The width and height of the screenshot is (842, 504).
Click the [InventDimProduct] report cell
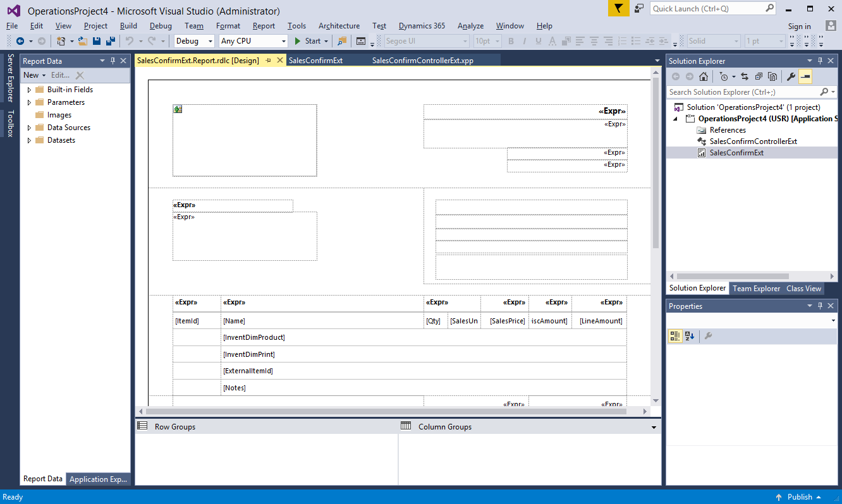[x=424, y=337]
